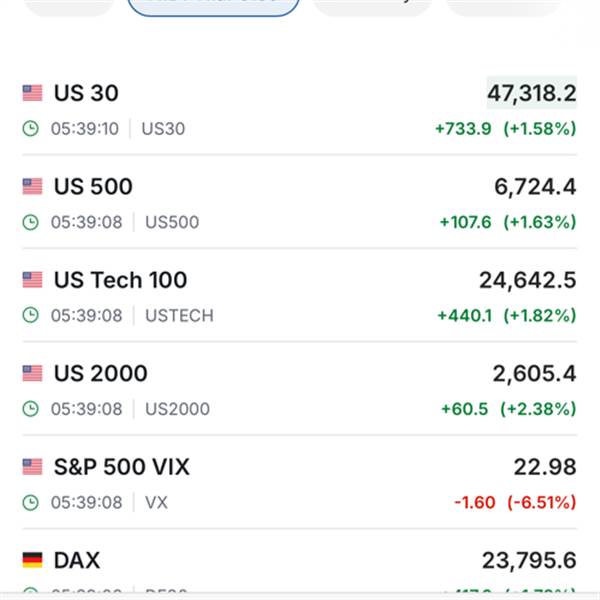Tap the US flag next to US 500

tap(32, 187)
